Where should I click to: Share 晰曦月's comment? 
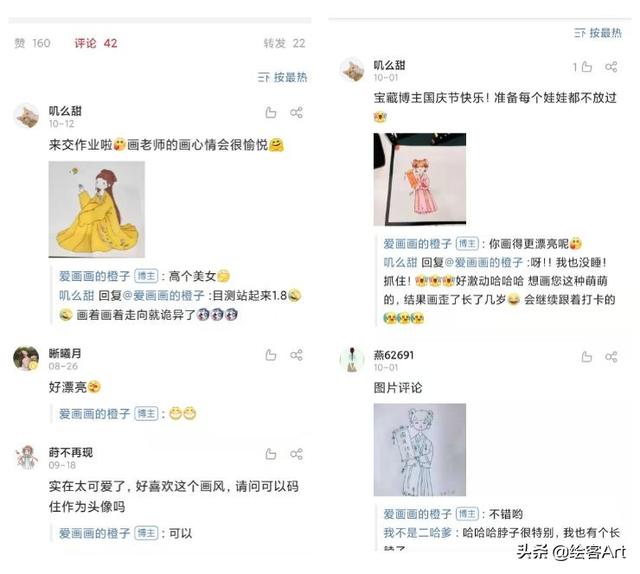click(x=296, y=355)
